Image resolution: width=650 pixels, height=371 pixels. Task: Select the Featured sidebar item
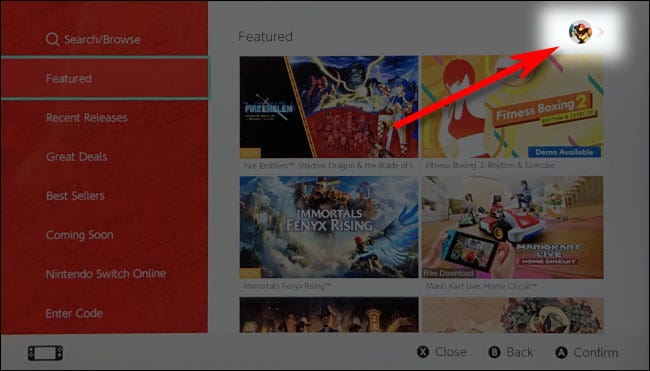tap(105, 78)
